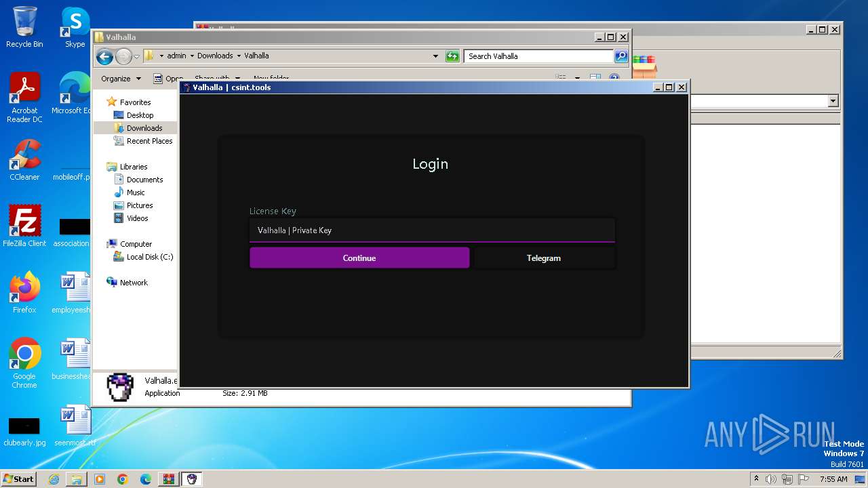The image size is (868, 488).
Task: Open Recycle Bin desktop icon
Action: (x=24, y=27)
